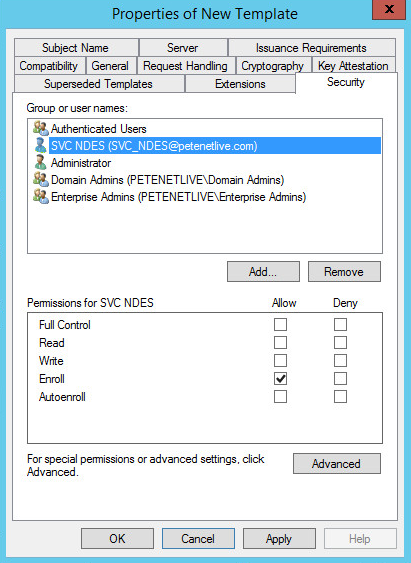Uncheck the Allow Enroll checkbox
This screenshot has width=411, height=563.
(280, 378)
